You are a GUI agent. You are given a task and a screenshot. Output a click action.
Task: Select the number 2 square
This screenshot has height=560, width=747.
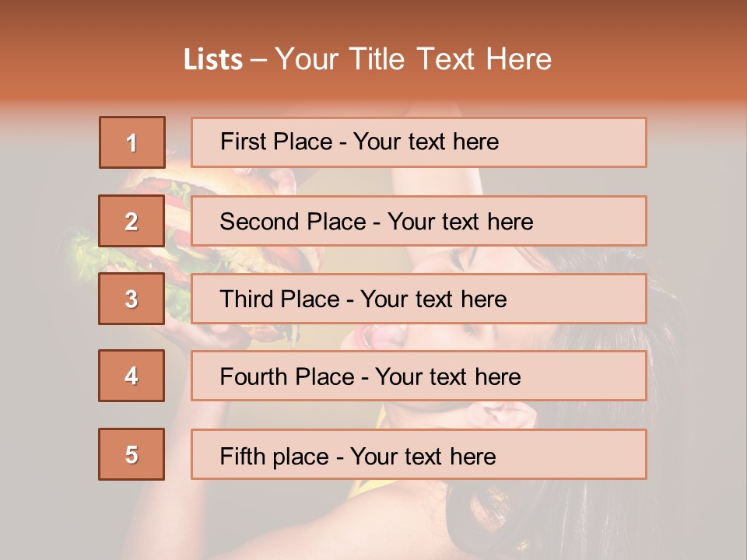pos(132,221)
